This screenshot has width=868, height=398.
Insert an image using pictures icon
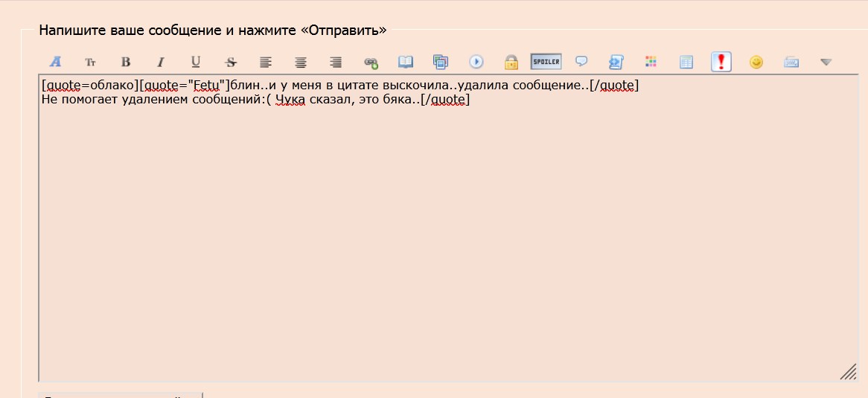coord(441,62)
